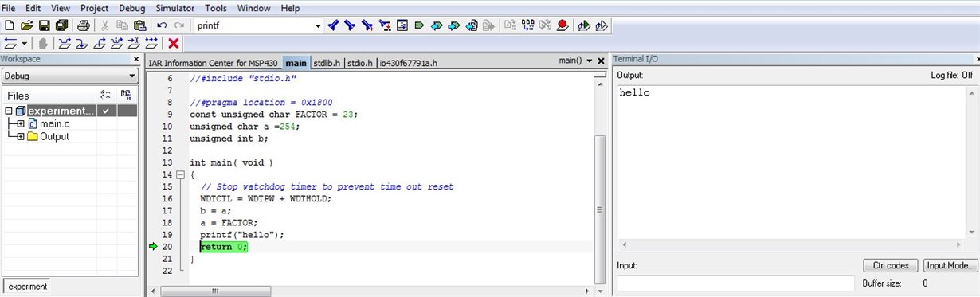Screen dimensions: 980x297
Task: Click Debug without Downloading icon
Action: [602, 25]
